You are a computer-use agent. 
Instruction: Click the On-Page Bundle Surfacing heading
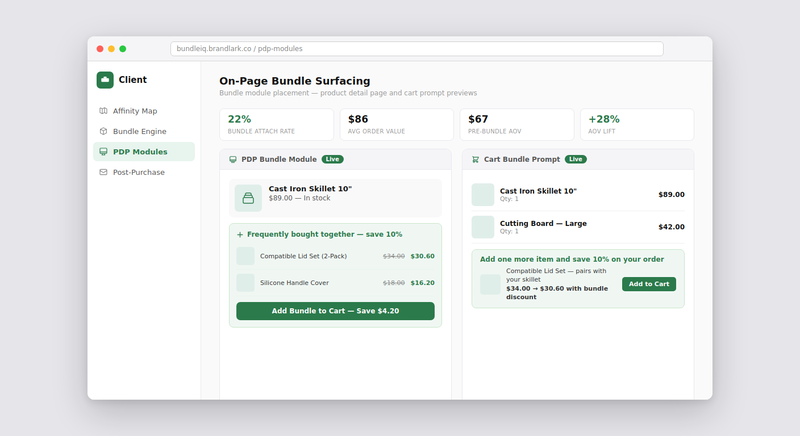pos(295,81)
